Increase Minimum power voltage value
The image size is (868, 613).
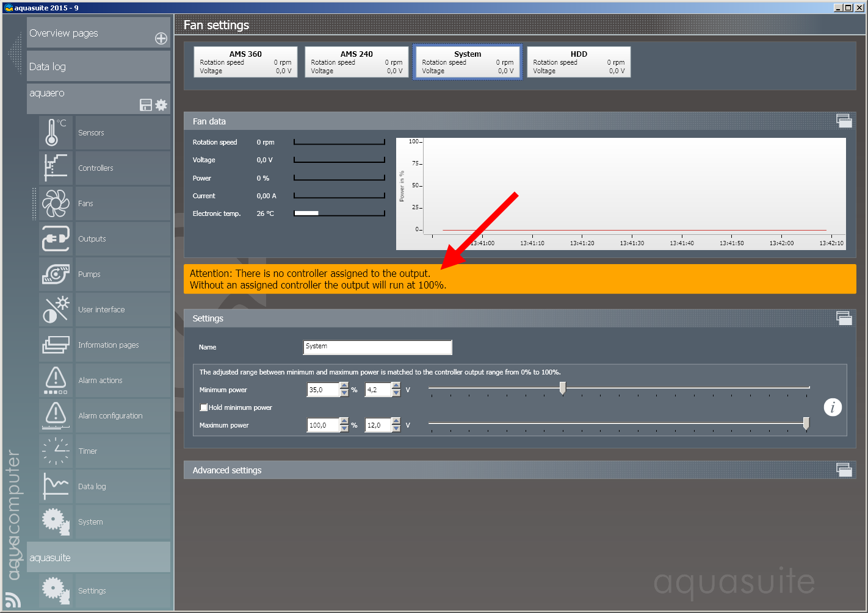pyautogui.click(x=396, y=385)
